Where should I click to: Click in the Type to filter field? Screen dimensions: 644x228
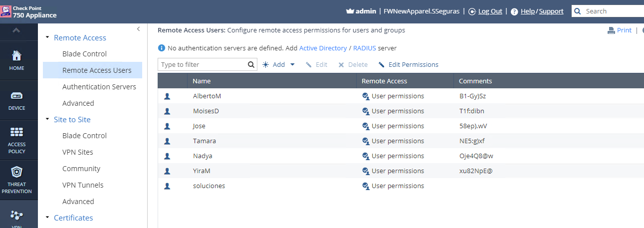pos(202,65)
